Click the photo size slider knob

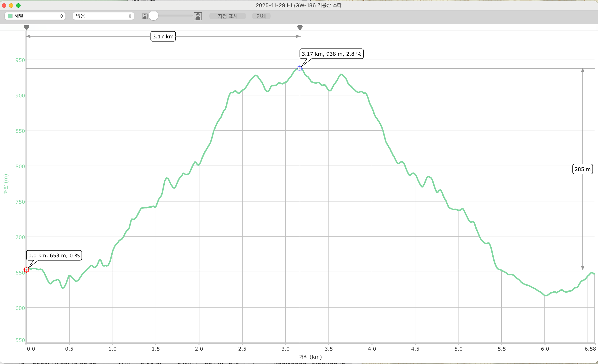153,16
